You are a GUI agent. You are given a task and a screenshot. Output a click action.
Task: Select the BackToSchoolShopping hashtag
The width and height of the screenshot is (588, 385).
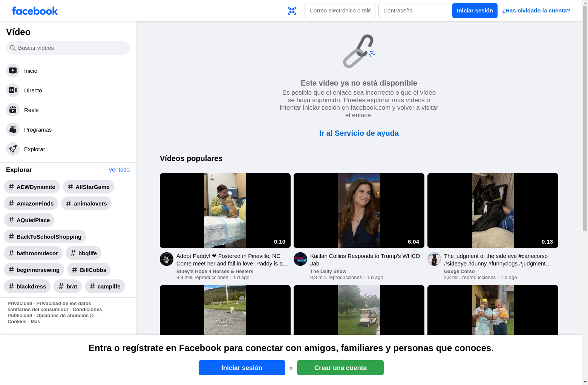[x=45, y=236]
